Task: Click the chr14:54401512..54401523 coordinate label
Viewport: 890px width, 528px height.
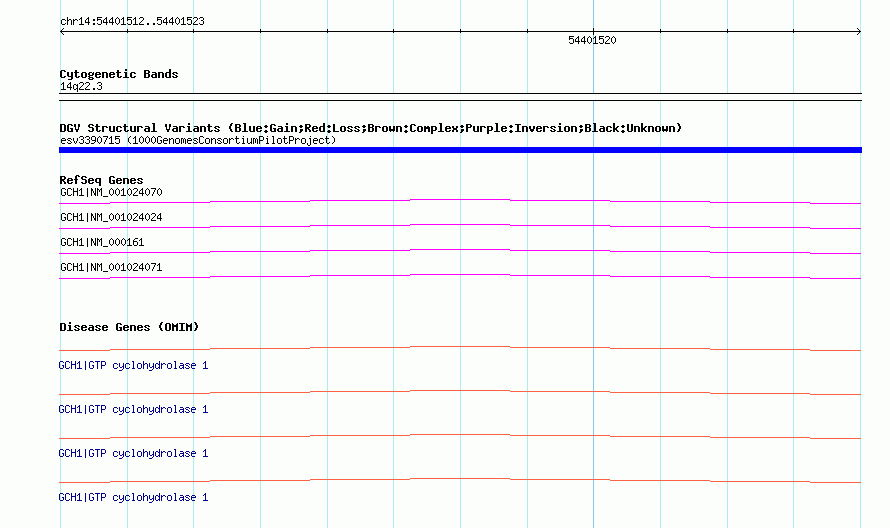Action: click(132, 22)
